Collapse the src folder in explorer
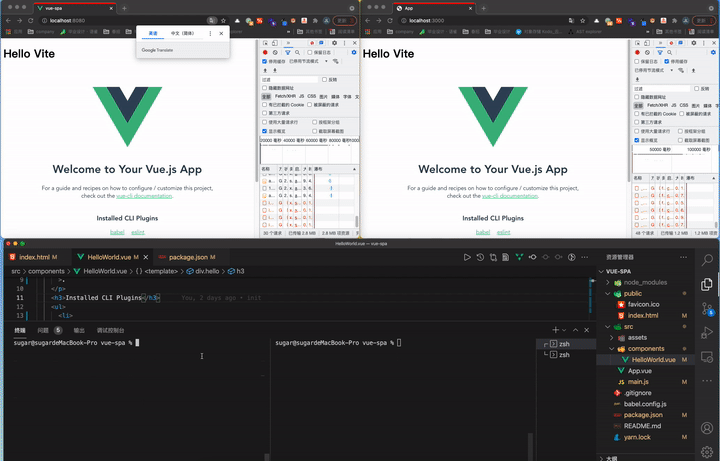This screenshot has height=461, width=720. pos(608,326)
